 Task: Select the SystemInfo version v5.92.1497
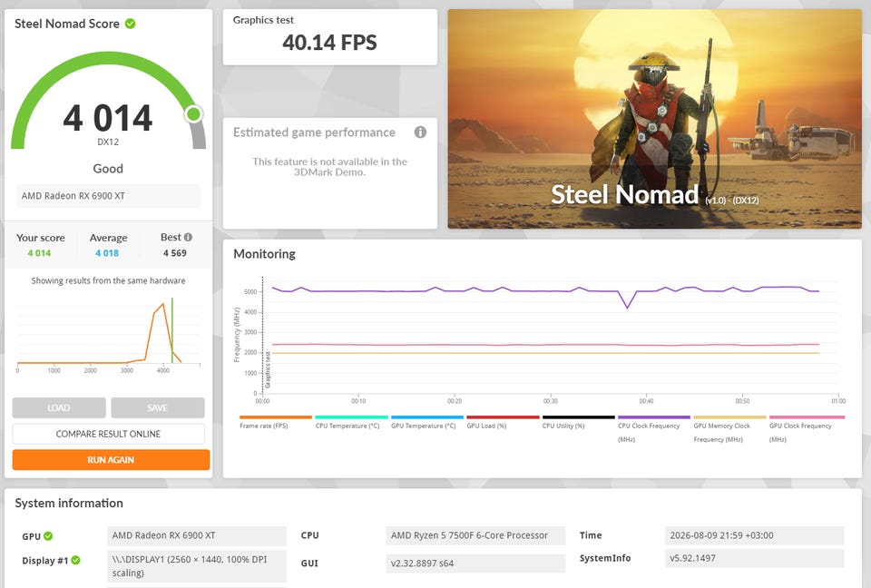[x=754, y=558]
